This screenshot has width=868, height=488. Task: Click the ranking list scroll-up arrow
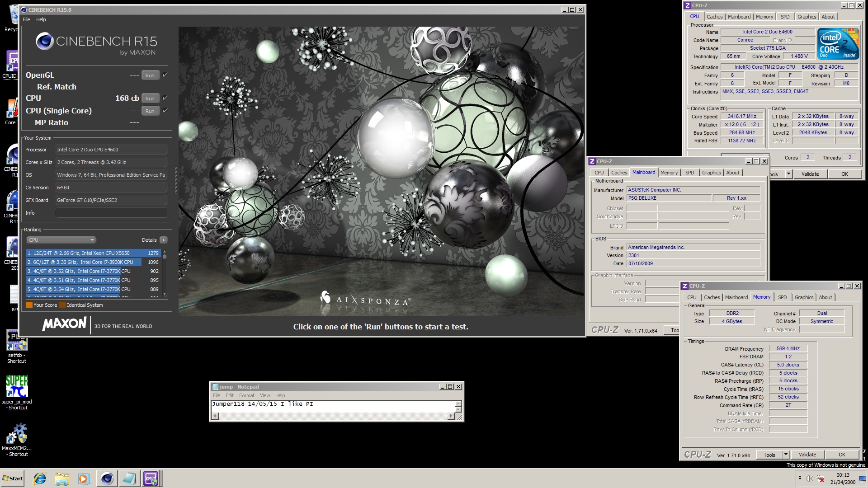(165, 251)
